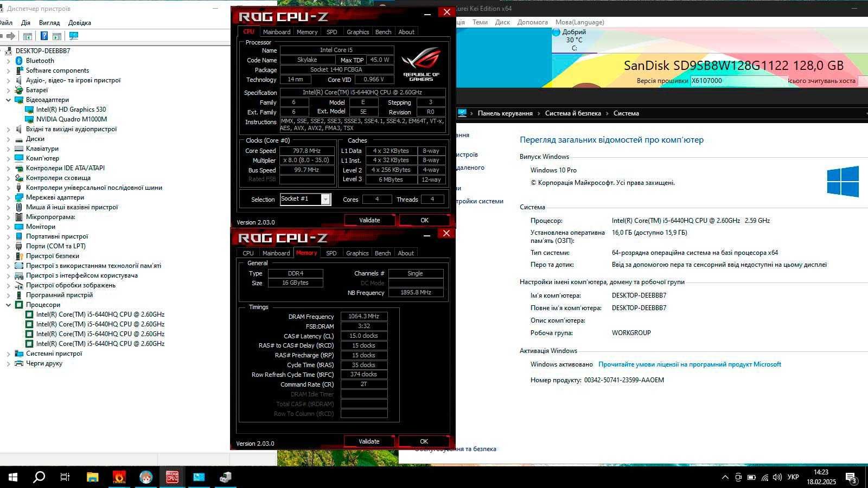Image resolution: width=868 pixels, height=488 pixels.
Task: Click the ROG CPU-Z taskbar icon
Action: (172, 477)
